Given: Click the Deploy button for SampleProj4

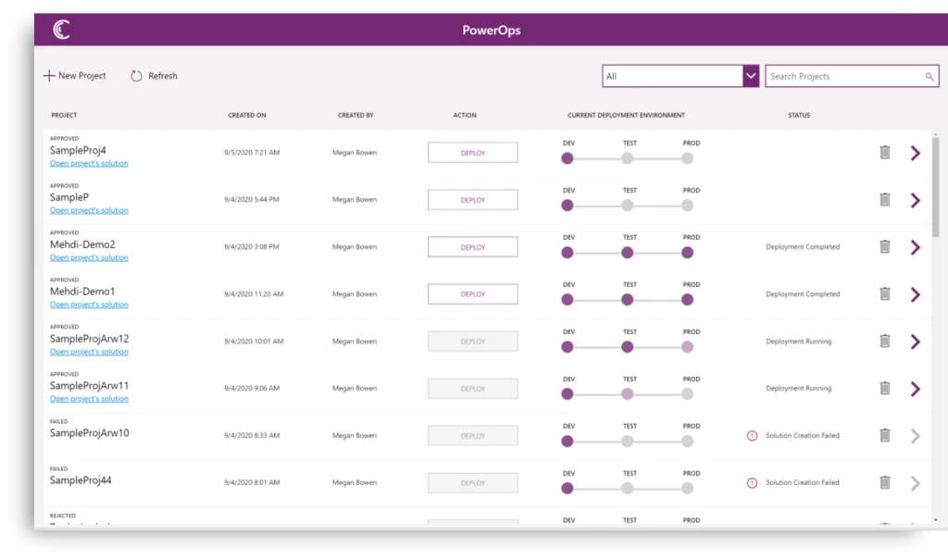Looking at the screenshot, I should pos(472,152).
